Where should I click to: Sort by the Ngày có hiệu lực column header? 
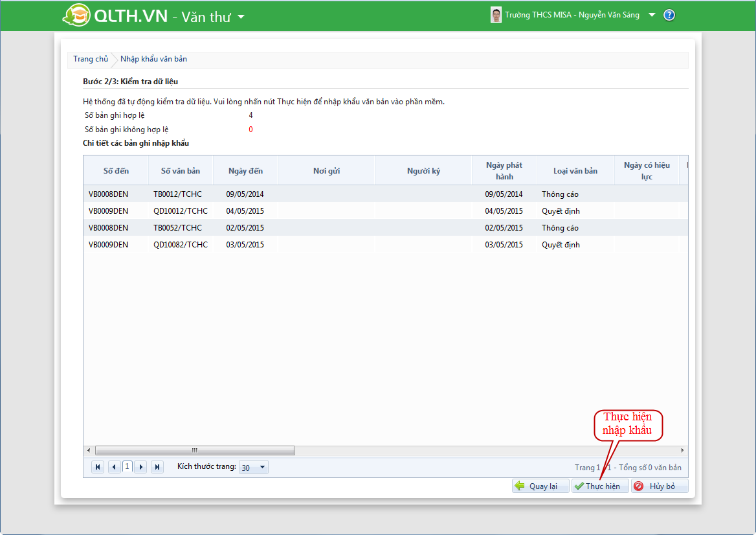click(647, 171)
